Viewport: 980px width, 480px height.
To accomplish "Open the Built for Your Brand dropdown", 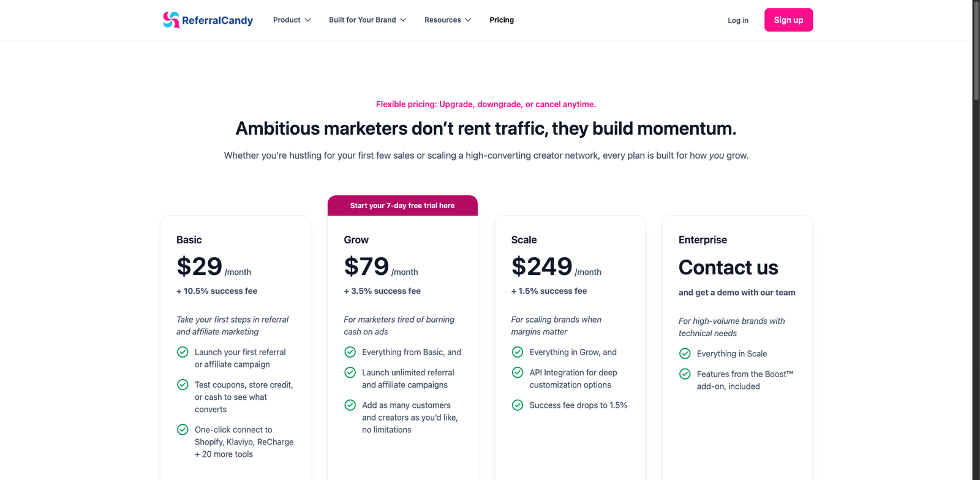I will tap(367, 20).
